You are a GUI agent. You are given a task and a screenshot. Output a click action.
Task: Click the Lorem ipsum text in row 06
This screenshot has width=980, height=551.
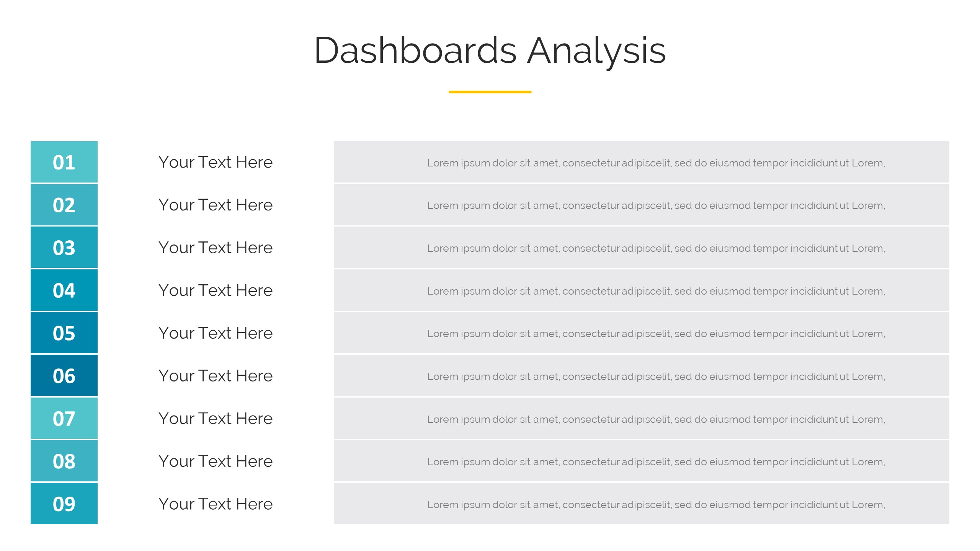click(x=656, y=377)
